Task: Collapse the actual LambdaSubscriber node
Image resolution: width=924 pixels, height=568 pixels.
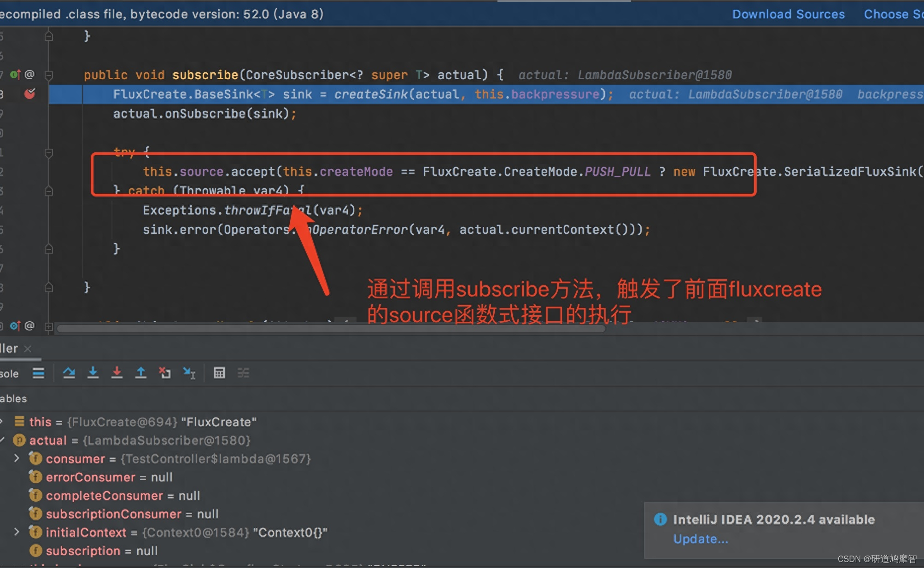Action: (x=2, y=440)
